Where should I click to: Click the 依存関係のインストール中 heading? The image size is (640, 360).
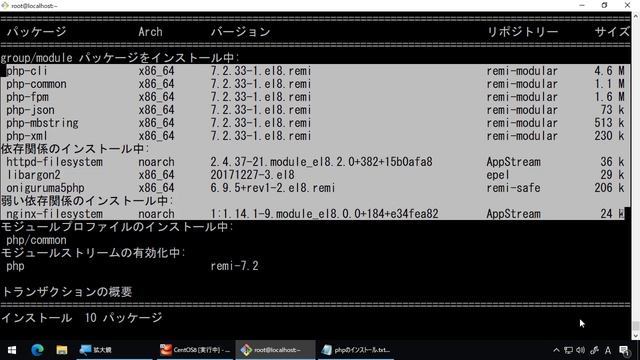coord(75,149)
